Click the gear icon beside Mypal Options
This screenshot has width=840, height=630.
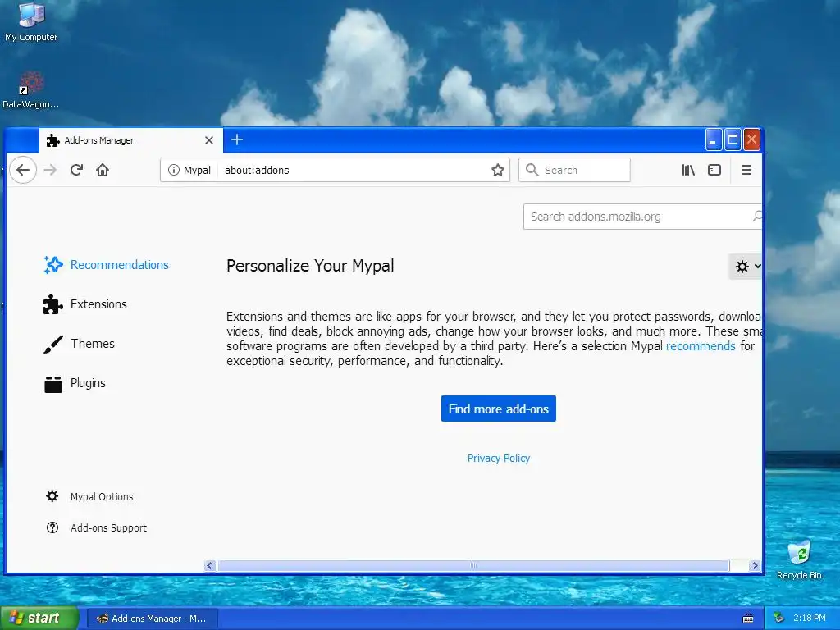52,496
